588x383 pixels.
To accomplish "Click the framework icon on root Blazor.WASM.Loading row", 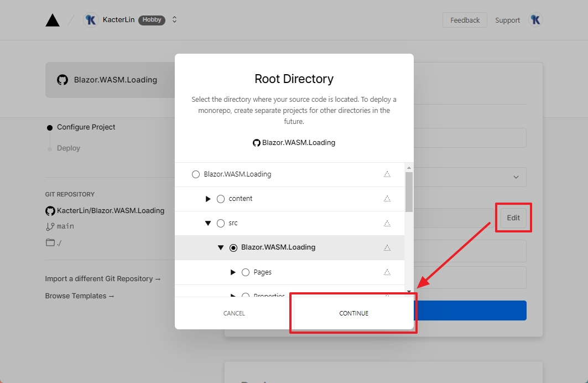I will pos(387,174).
